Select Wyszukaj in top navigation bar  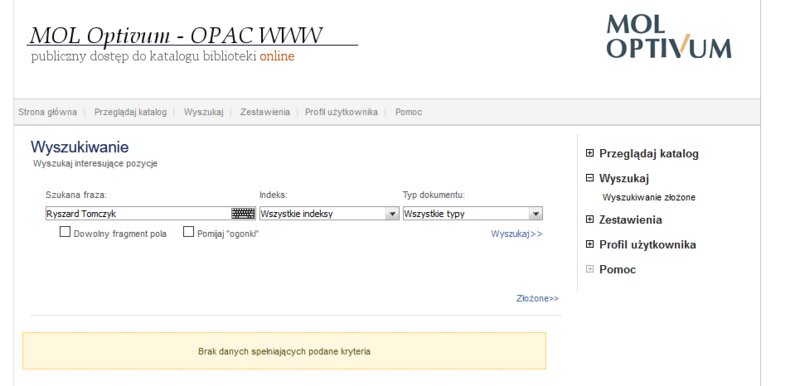point(204,112)
